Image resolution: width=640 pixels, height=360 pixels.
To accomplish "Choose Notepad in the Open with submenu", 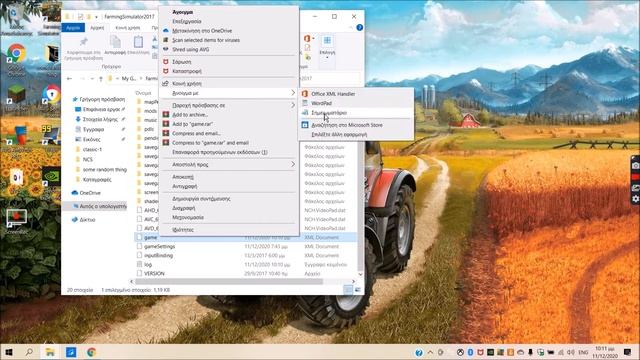I will (x=329, y=113).
